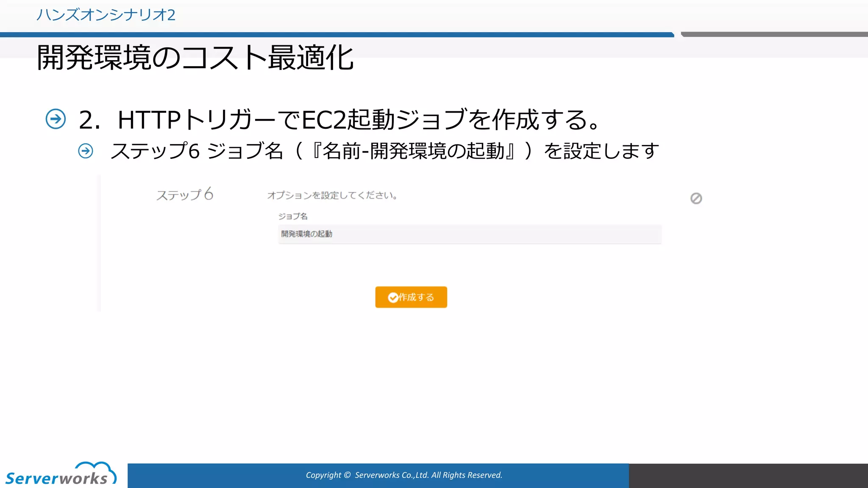
Task: Click the arrow bullet beside the HTTPトリガー heading
Action: [x=56, y=119]
